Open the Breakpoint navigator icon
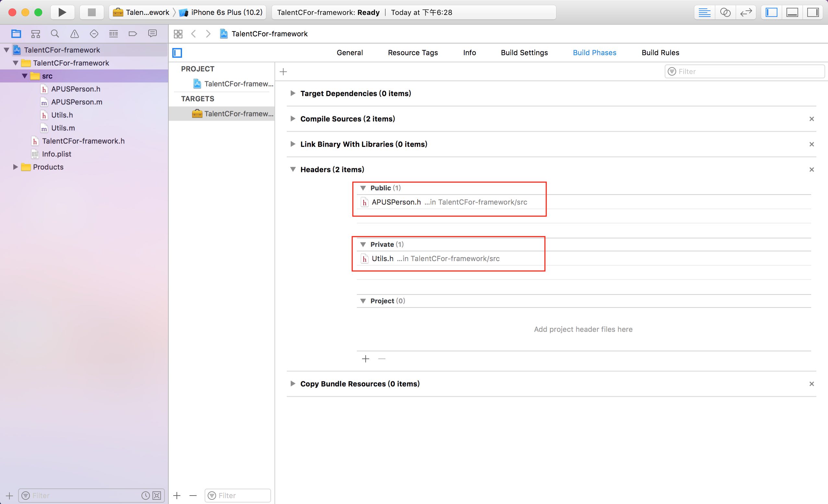 coord(133,34)
